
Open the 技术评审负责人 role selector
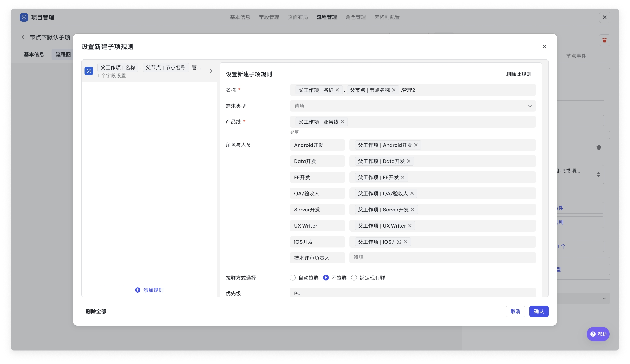317,258
